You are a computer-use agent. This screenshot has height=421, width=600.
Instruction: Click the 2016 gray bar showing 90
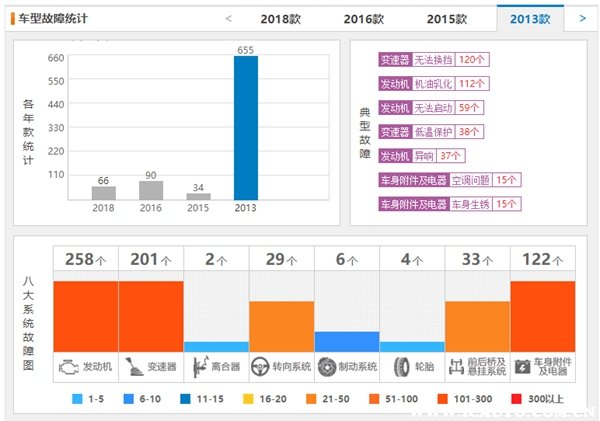coord(151,190)
